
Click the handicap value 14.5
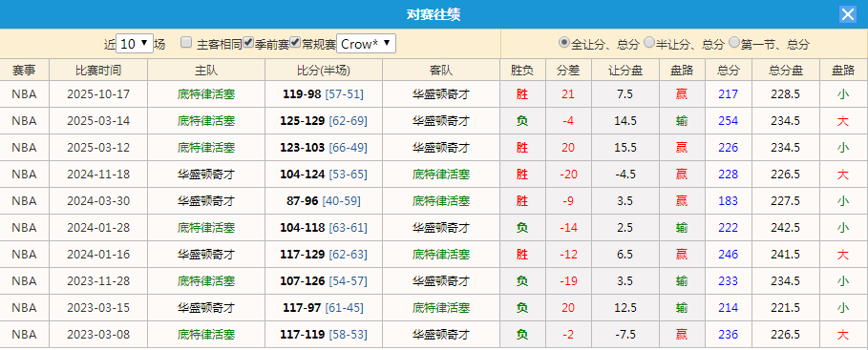(x=625, y=121)
